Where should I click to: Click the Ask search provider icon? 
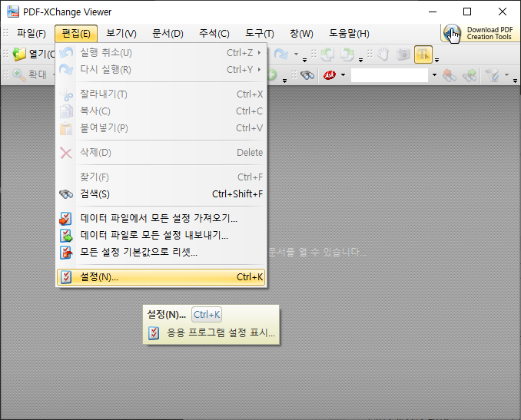(x=330, y=75)
